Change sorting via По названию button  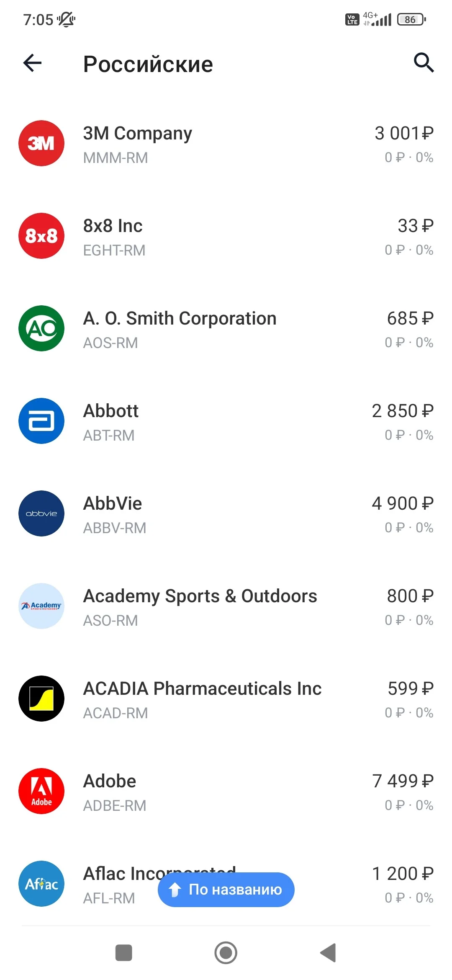pyautogui.click(x=226, y=890)
